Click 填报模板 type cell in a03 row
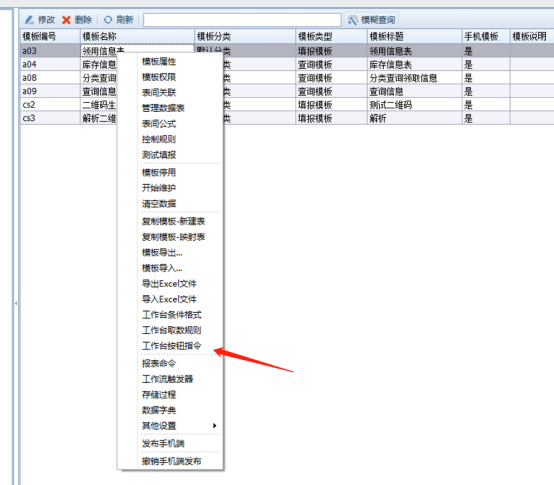 [x=331, y=51]
